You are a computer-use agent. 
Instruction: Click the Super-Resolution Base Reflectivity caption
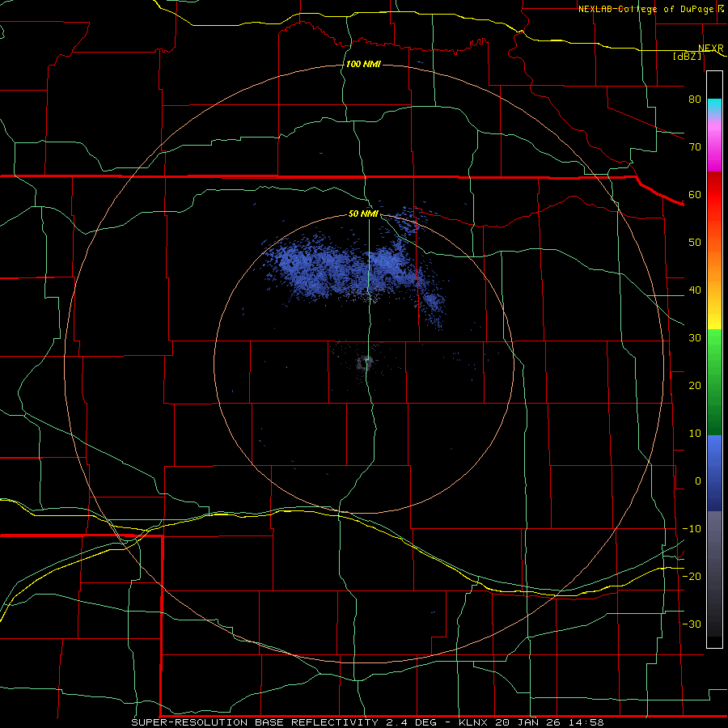pyautogui.click(x=368, y=722)
